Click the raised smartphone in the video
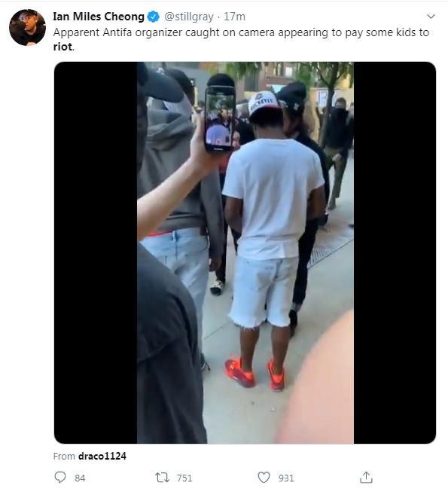This screenshot has height=492, width=448. tap(220, 118)
